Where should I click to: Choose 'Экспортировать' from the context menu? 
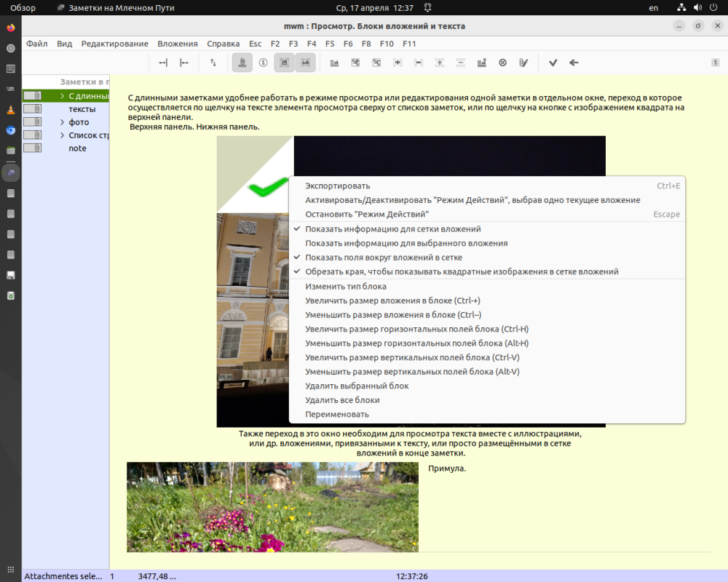pyautogui.click(x=338, y=186)
